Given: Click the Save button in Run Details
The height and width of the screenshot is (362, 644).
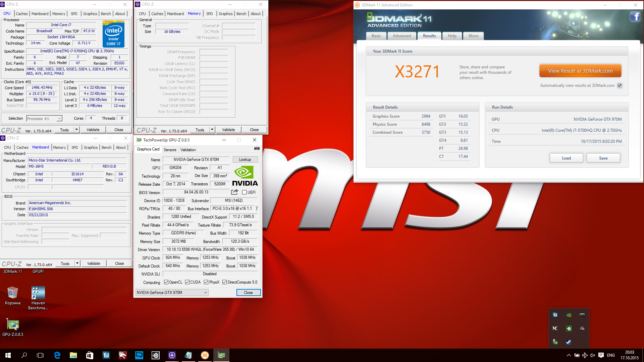Looking at the screenshot, I should pos(603,158).
